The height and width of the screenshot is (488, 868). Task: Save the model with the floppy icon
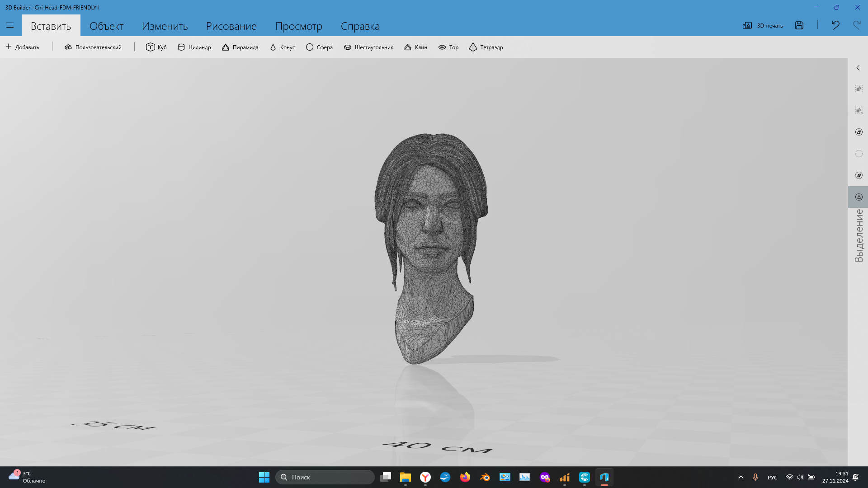(799, 25)
